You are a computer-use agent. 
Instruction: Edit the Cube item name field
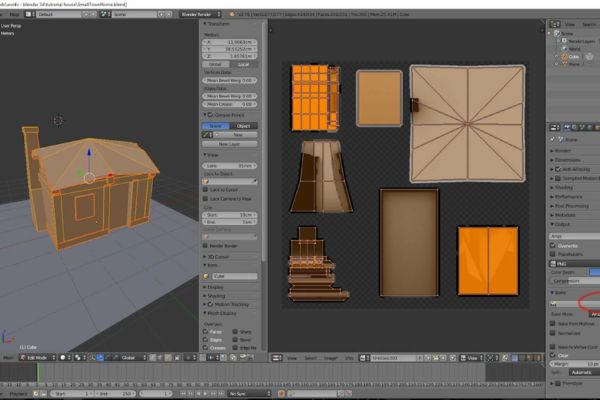pos(235,276)
